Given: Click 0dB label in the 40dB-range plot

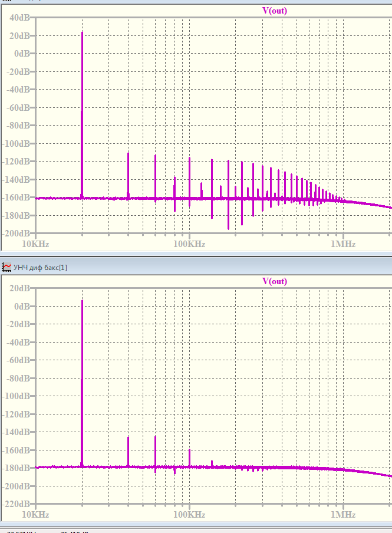Looking at the screenshot, I should pos(22,54).
